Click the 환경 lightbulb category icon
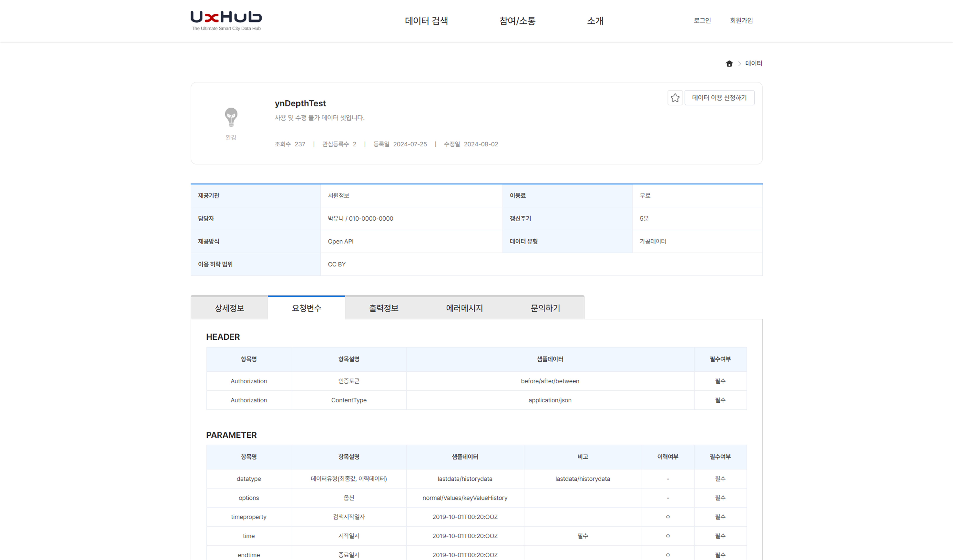The image size is (953, 560). tap(231, 117)
